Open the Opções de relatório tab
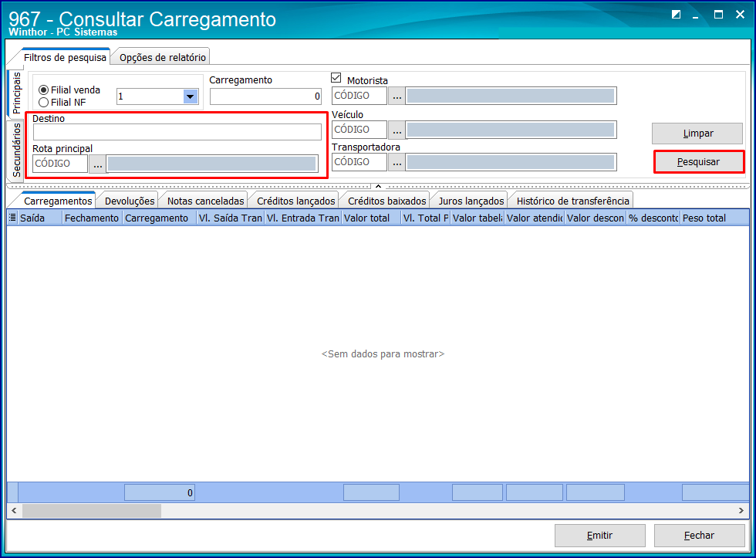 click(x=163, y=57)
